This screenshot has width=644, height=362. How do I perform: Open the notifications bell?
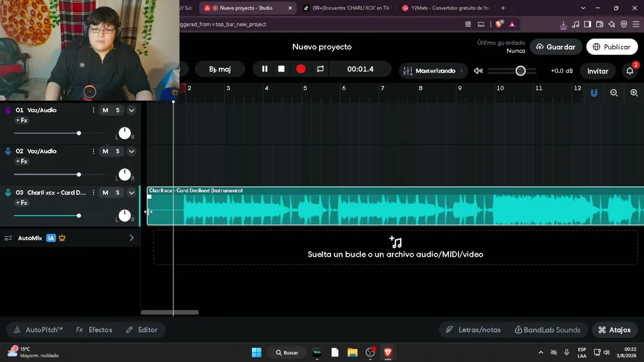tap(630, 71)
